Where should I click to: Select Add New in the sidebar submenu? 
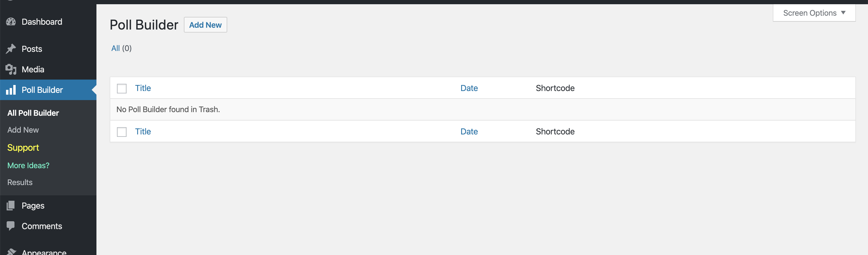click(x=23, y=130)
